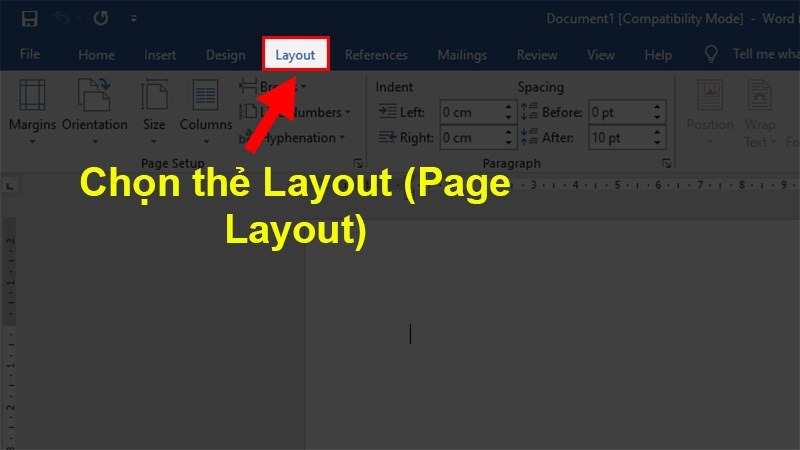Open the Paragraph dialog launcher
Screen dimensions: 800x450
point(666,163)
